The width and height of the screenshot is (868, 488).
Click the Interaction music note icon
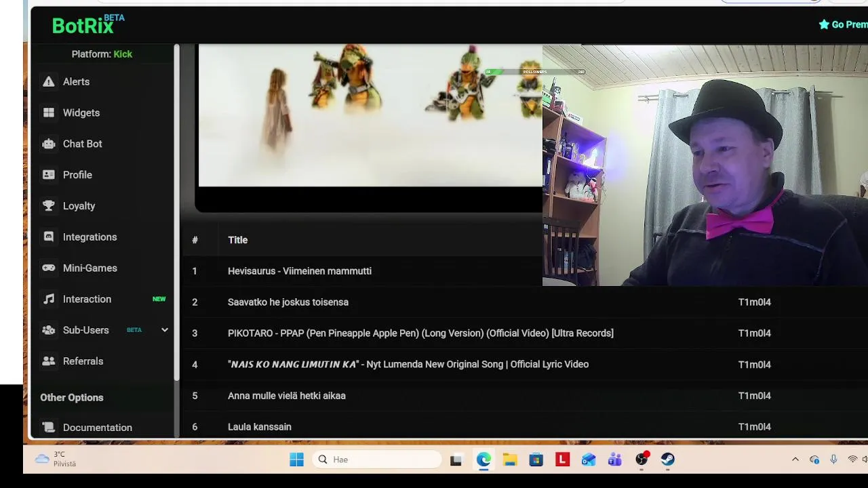(x=48, y=299)
